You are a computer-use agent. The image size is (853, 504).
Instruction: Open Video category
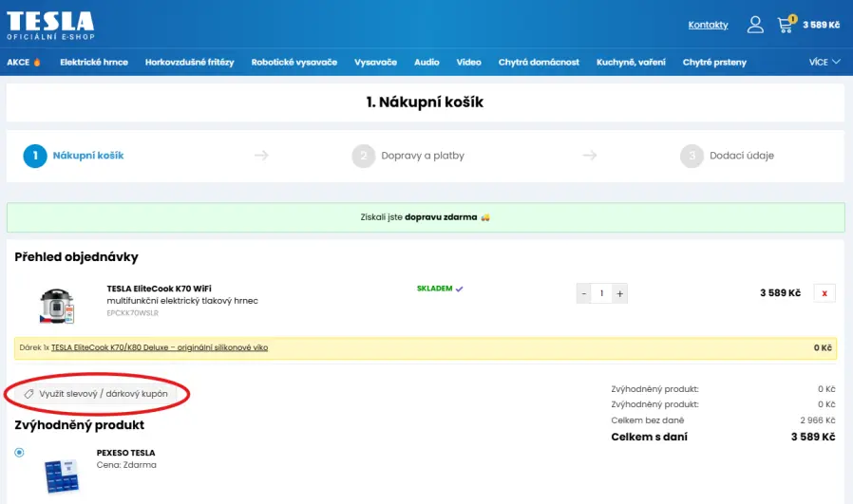point(468,62)
